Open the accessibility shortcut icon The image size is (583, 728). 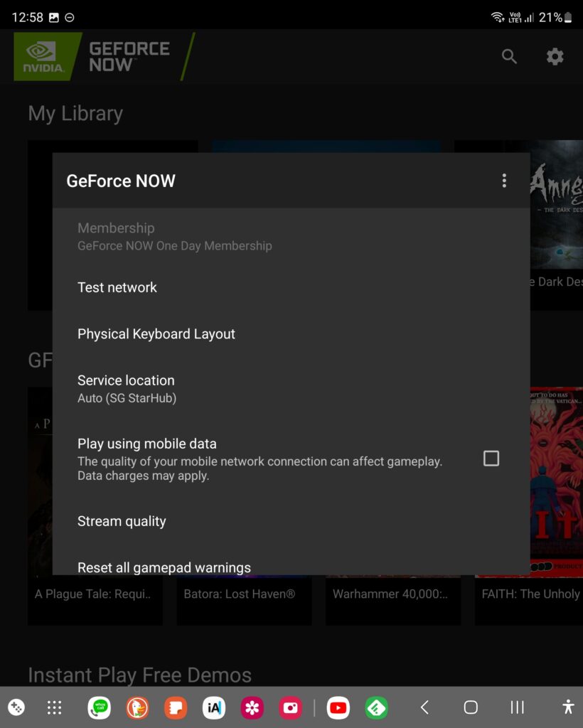568,707
